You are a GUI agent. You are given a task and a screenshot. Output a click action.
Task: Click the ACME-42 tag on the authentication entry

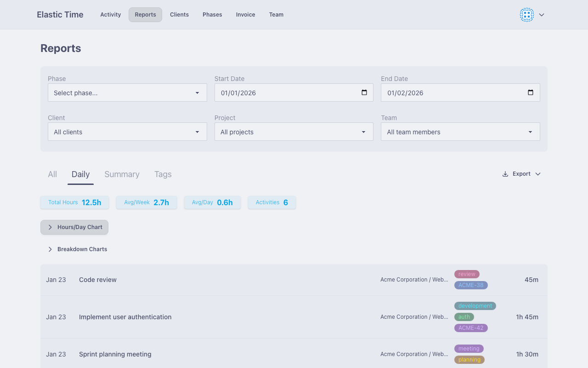[471, 328]
